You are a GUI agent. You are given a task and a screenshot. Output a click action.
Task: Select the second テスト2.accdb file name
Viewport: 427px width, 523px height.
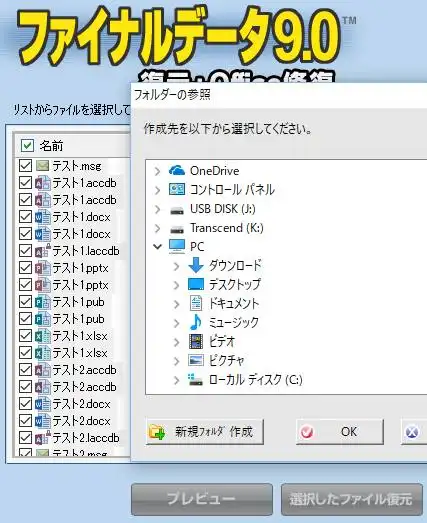[84, 387]
